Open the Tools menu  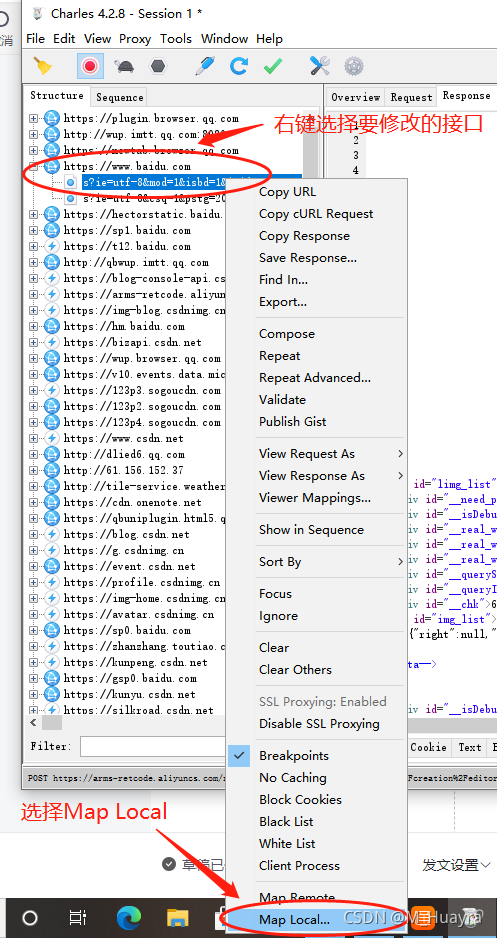(176, 39)
